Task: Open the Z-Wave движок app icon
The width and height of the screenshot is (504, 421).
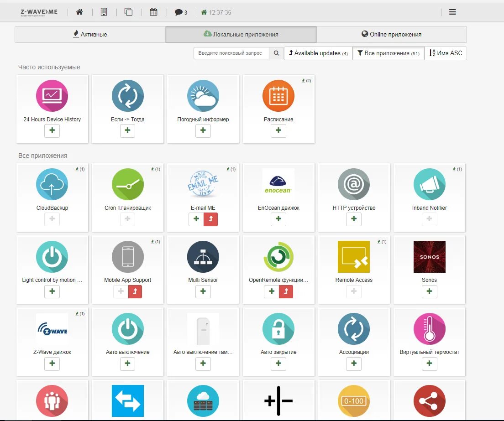Action: tap(52, 329)
